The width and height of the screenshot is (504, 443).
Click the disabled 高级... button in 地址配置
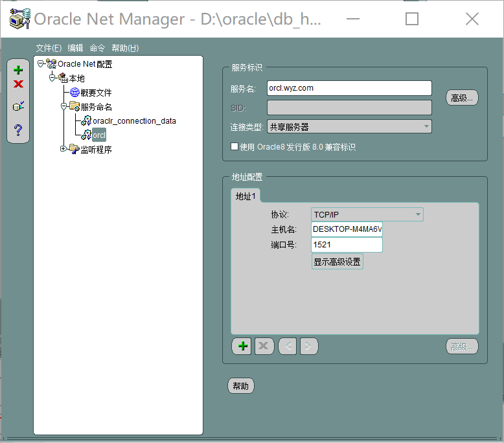[462, 346]
